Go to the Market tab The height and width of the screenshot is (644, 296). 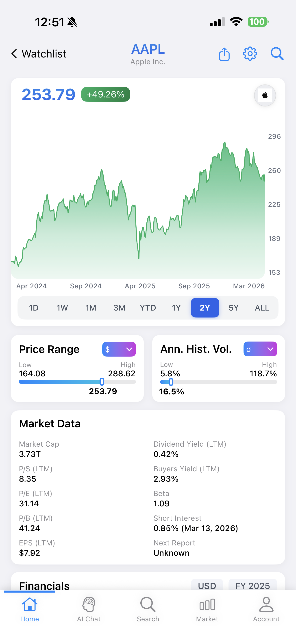tap(207, 609)
